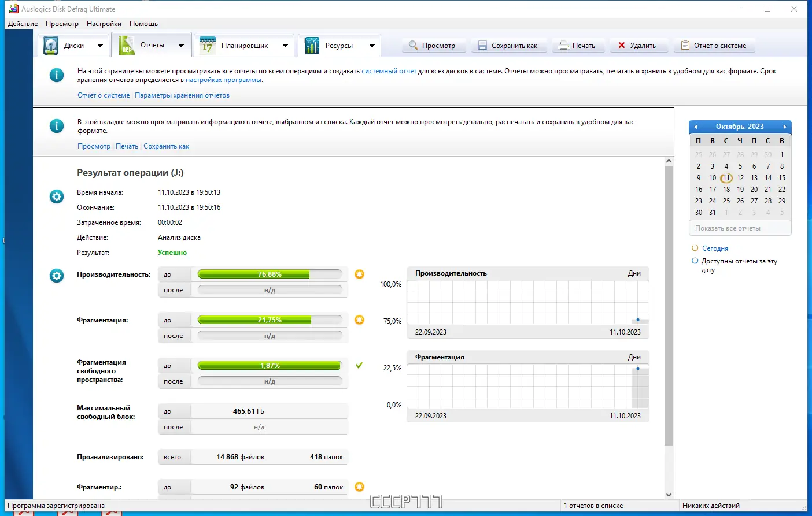Open the Настройки menu

[104, 24]
